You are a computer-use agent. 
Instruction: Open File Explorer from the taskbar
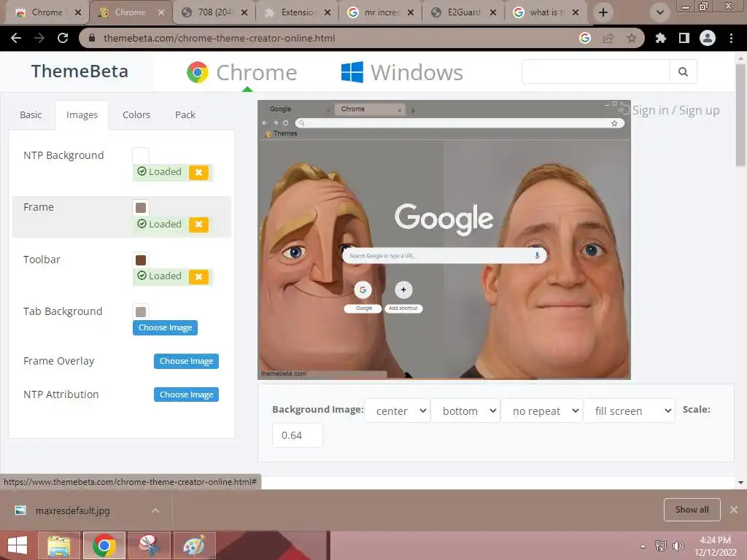59,545
